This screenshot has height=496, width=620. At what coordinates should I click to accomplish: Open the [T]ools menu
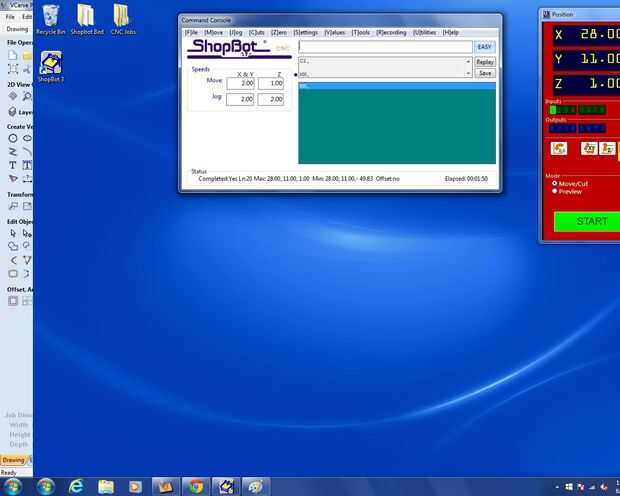tap(361, 32)
